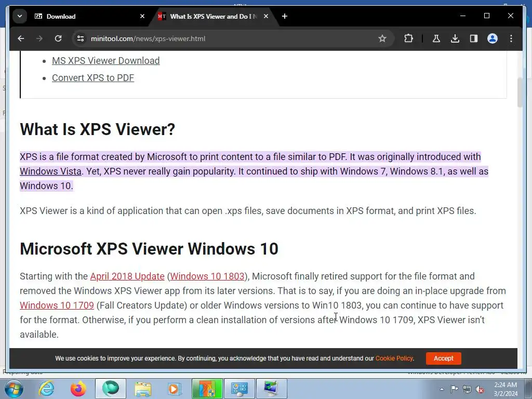Switch to the Edge taskbar window

point(111,389)
